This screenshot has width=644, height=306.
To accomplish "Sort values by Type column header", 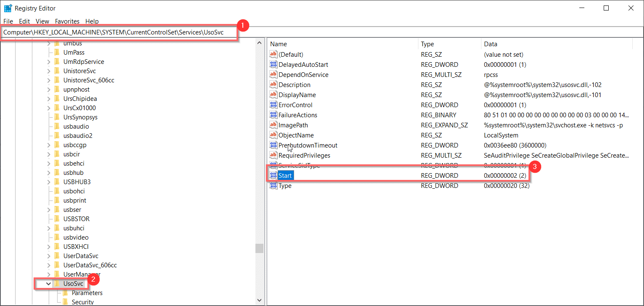I will (x=427, y=44).
